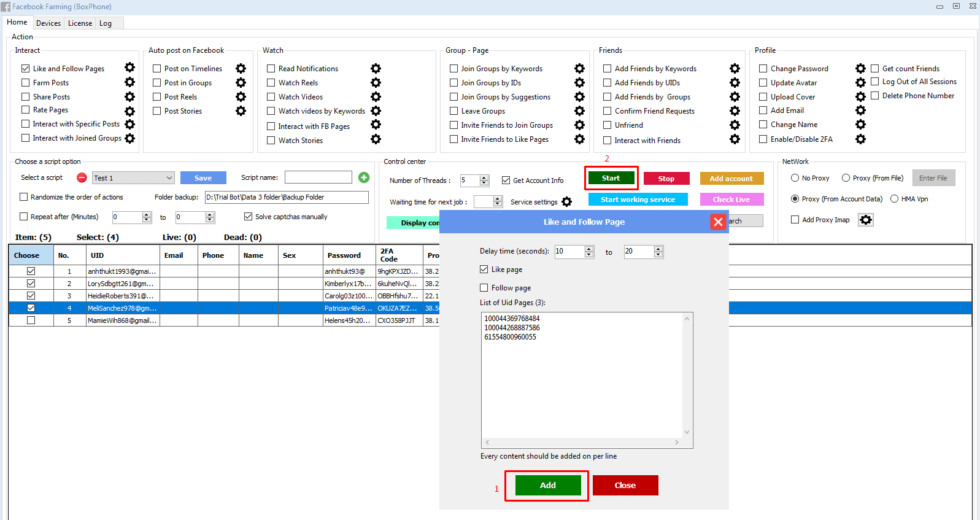Open Add Friends by Keywords settings gear
Image resolution: width=980 pixels, height=520 pixels.
[x=735, y=68]
